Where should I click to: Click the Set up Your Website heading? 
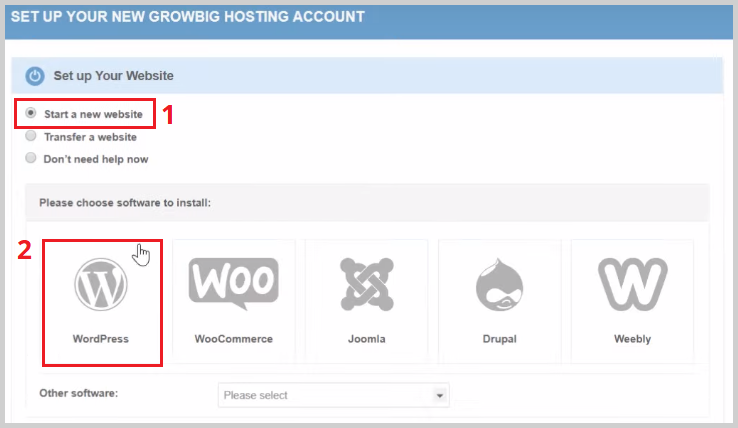[x=113, y=76]
